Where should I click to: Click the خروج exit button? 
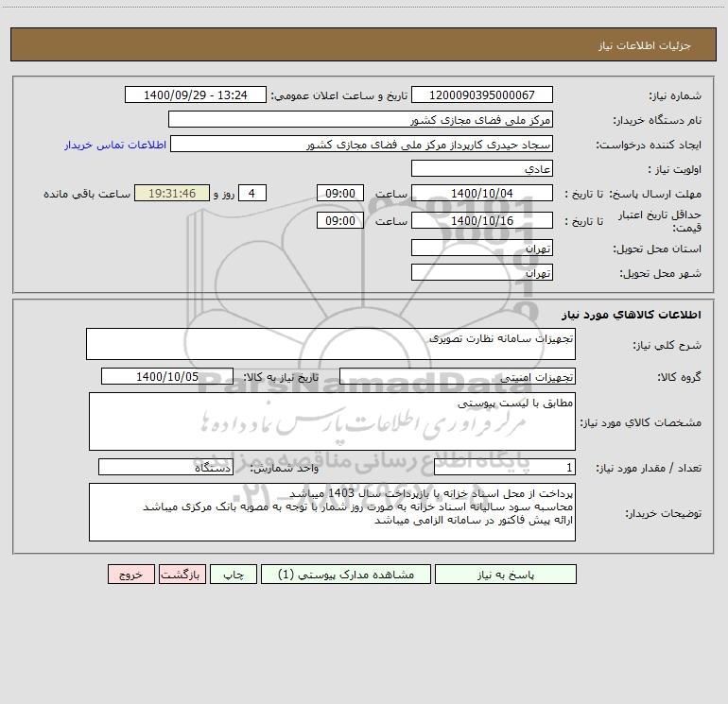[130, 575]
